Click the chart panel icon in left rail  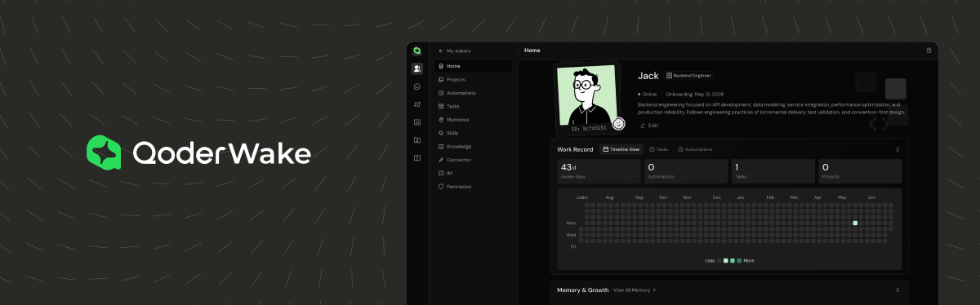pos(417,122)
